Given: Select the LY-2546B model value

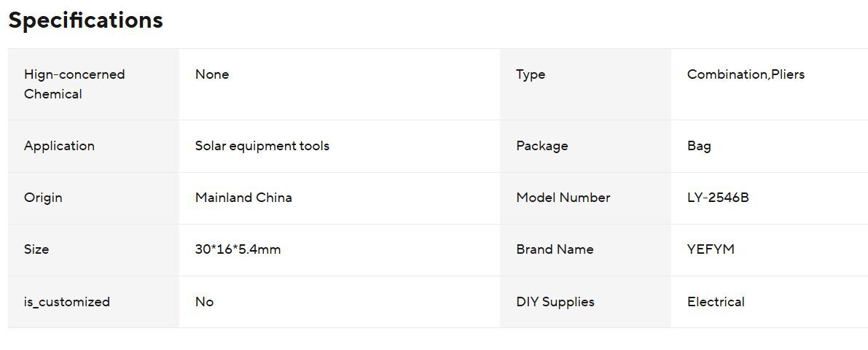Looking at the screenshot, I should point(718,198).
